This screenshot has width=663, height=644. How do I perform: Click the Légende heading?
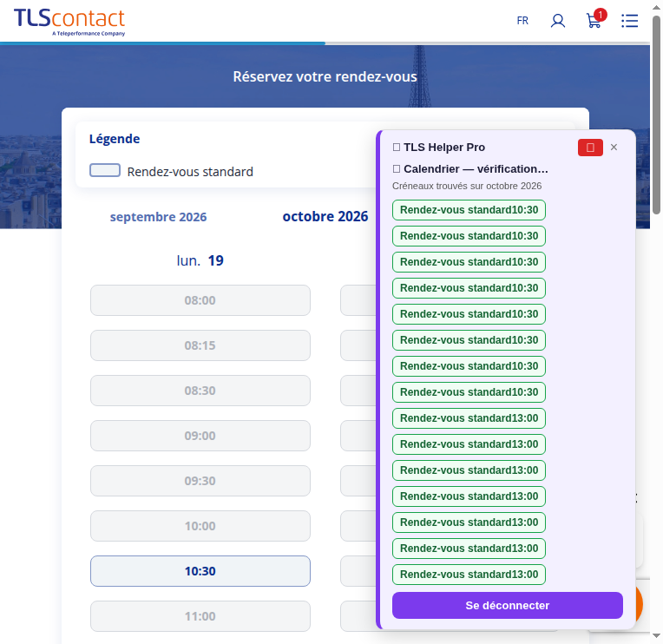click(x=115, y=139)
